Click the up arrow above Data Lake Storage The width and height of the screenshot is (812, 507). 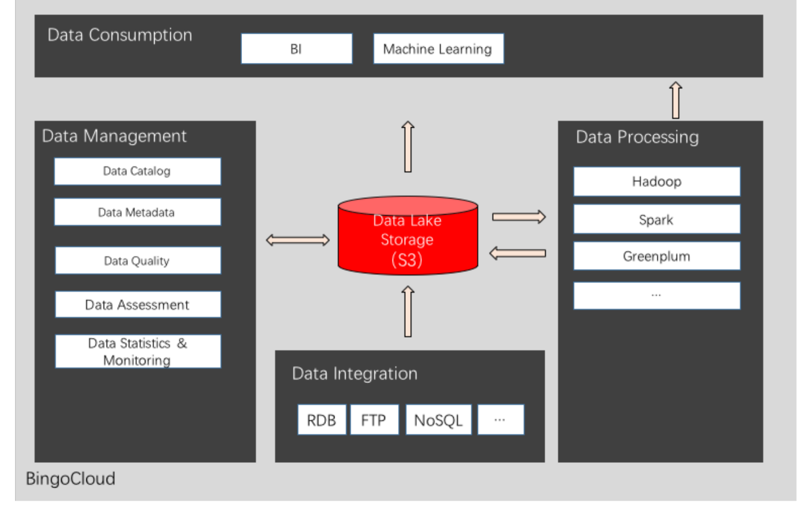pos(408,146)
